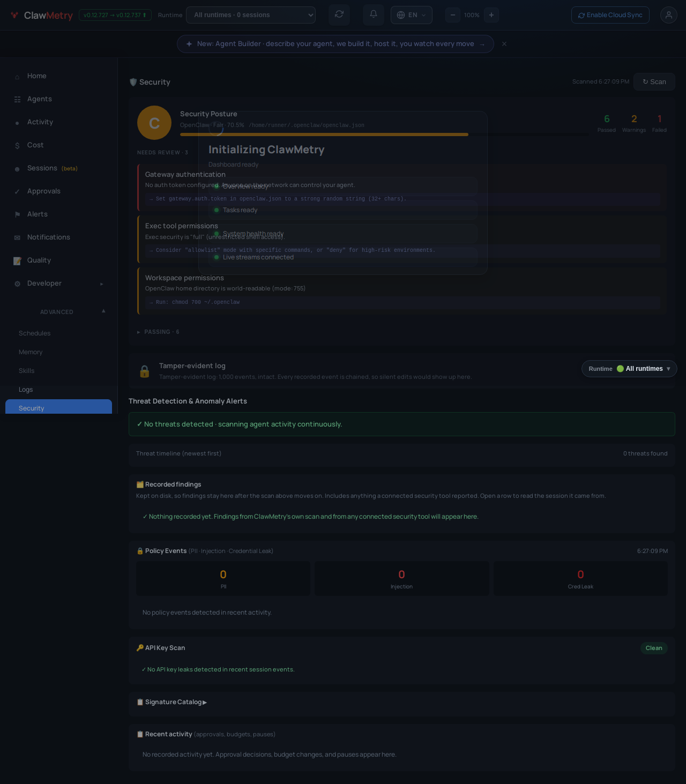
Task: Click the refresh icon in top bar
Action: 339,14
